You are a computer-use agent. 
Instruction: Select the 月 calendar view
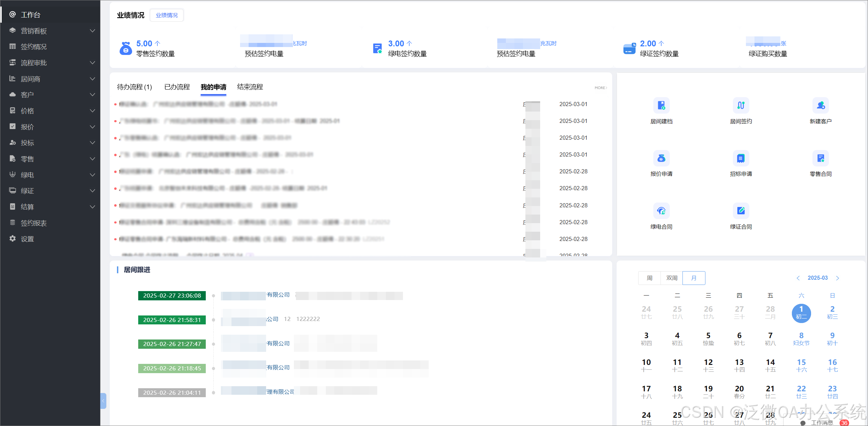point(694,278)
